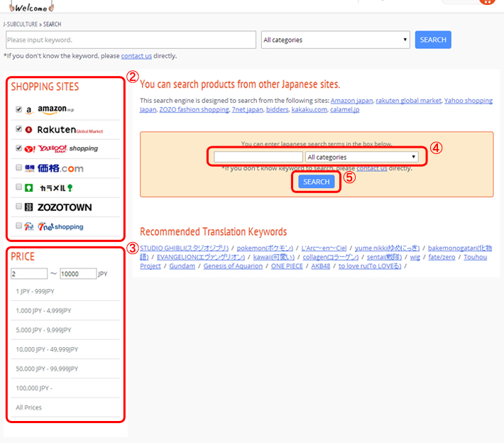Click wig keyword link
The height and width of the screenshot is (443, 504).
coord(415,257)
